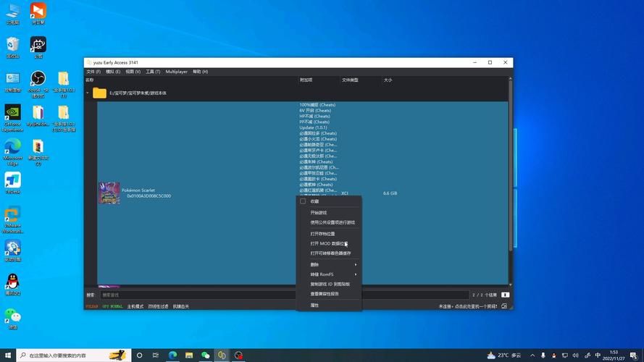Viewport: 644px width, 362px height.
Task: Sort by the 附加项 column header
Action: pyautogui.click(x=306, y=80)
